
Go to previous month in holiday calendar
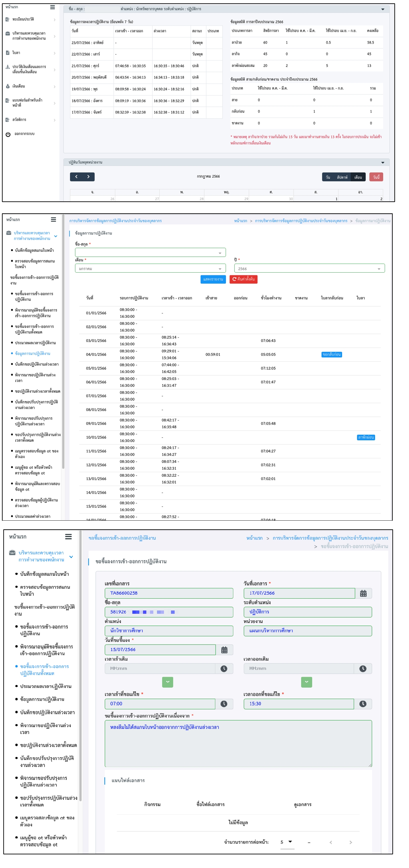[x=76, y=177]
